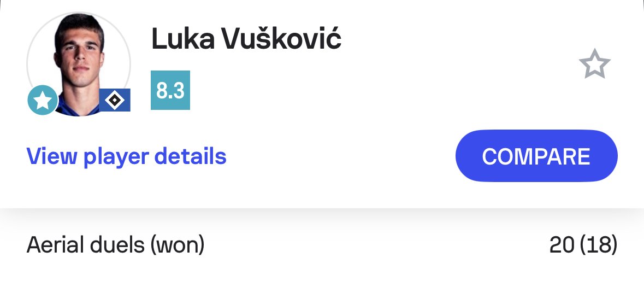Click the Luka Vušković name heading
The height and width of the screenshot is (281, 644).
pyautogui.click(x=246, y=40)
